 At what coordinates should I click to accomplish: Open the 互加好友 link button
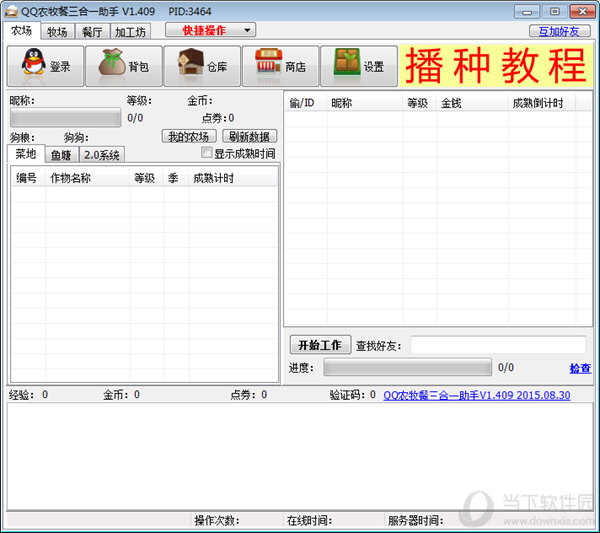pos(559,31)
